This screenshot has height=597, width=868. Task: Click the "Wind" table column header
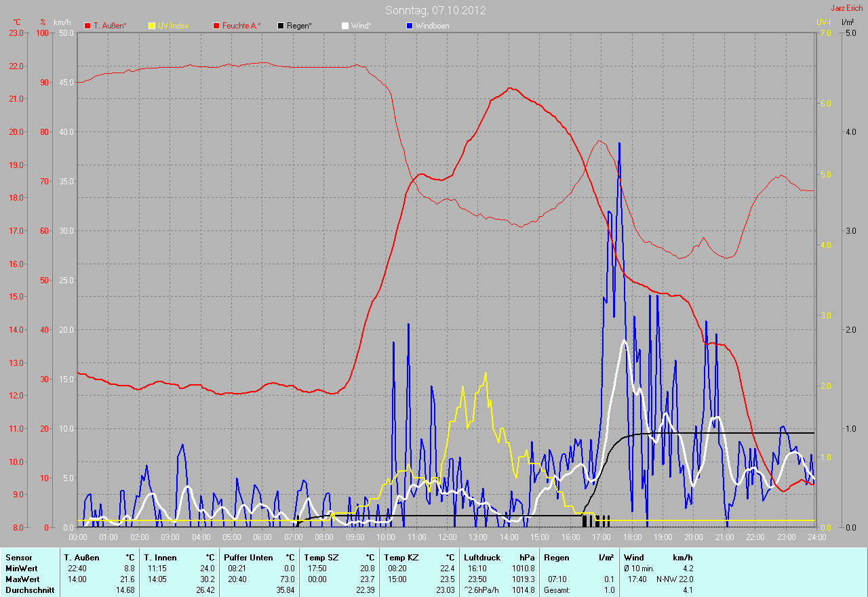(x=634, y=558)
